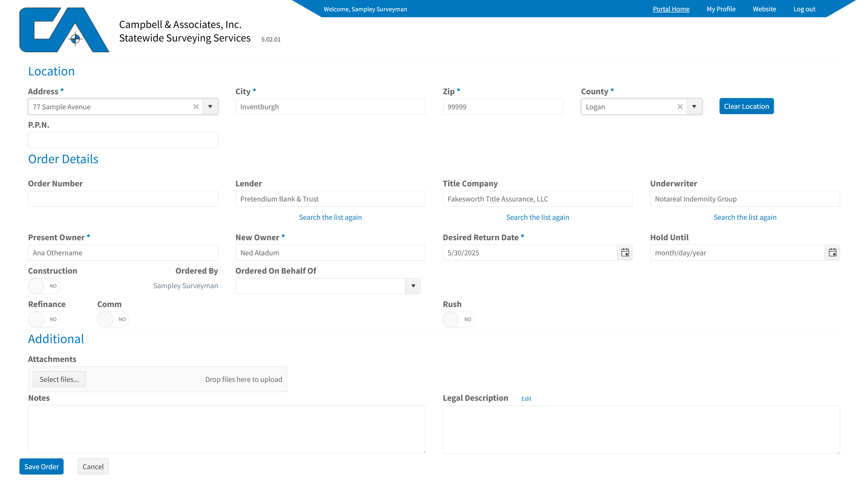Screen dimensions: 868x488
Task: Clear the Address field using the X icon
Action: 196,107
